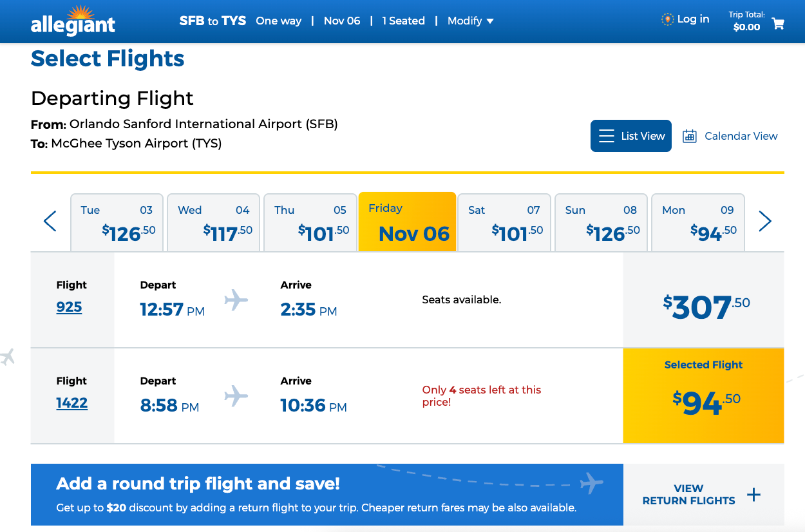Click the Log in location-pin icon
Screen dimensions: 805x532
click(666, 19)
